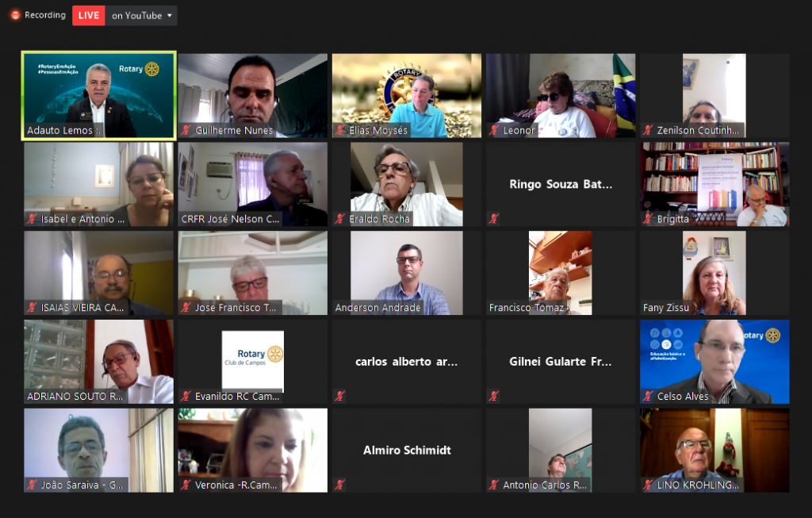Click muted mic icon on Leonor's tile

[x=494, y=130]
